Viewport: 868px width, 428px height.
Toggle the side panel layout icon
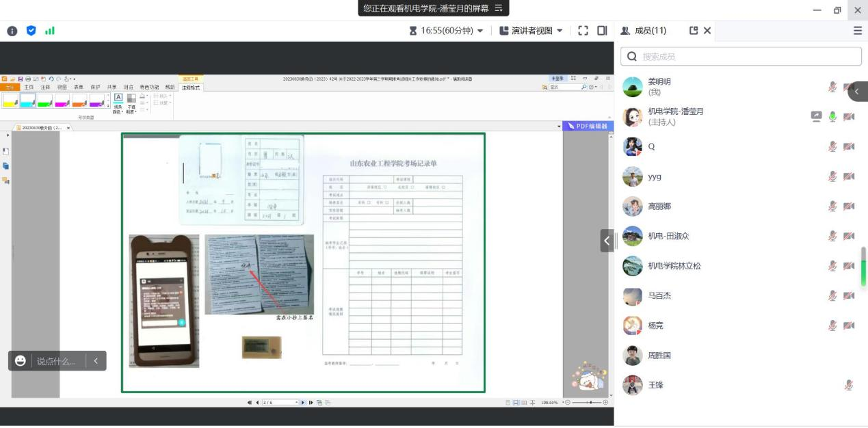(x=602, y=31)
